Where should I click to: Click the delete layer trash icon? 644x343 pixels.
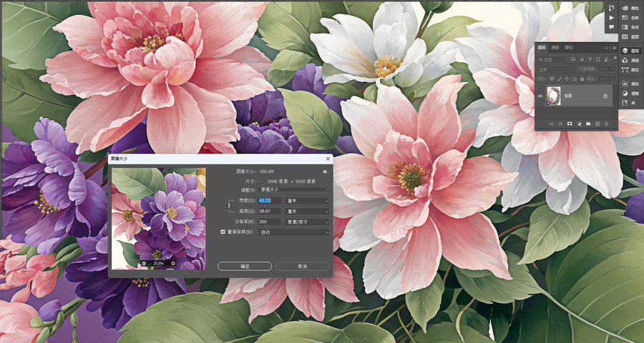(607, 124)
